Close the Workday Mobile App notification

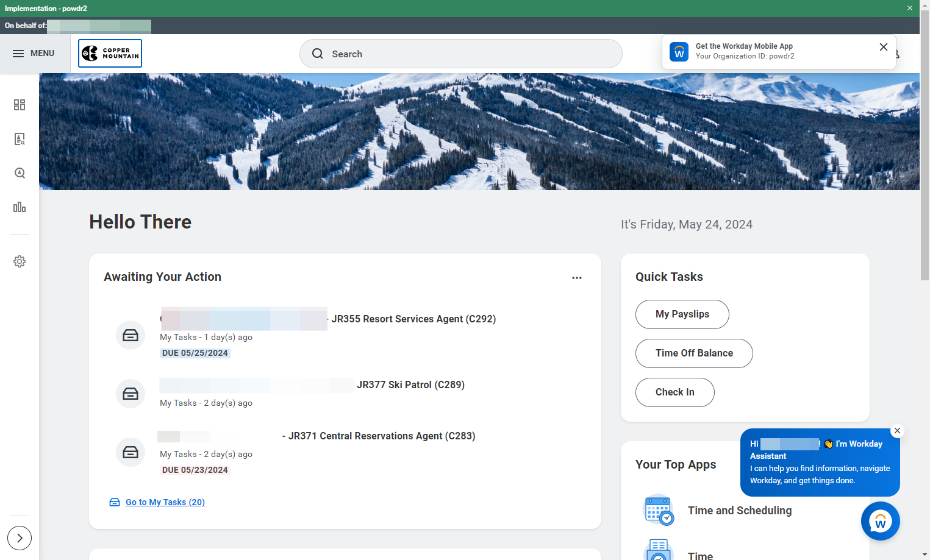(883, 47)
